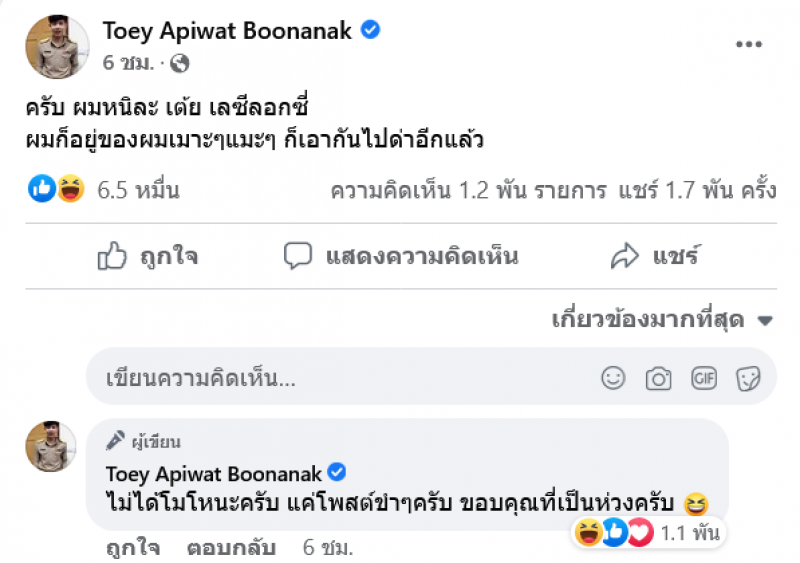
Task: Click the blue verified badge beside post author
Action: click(370, 31)
